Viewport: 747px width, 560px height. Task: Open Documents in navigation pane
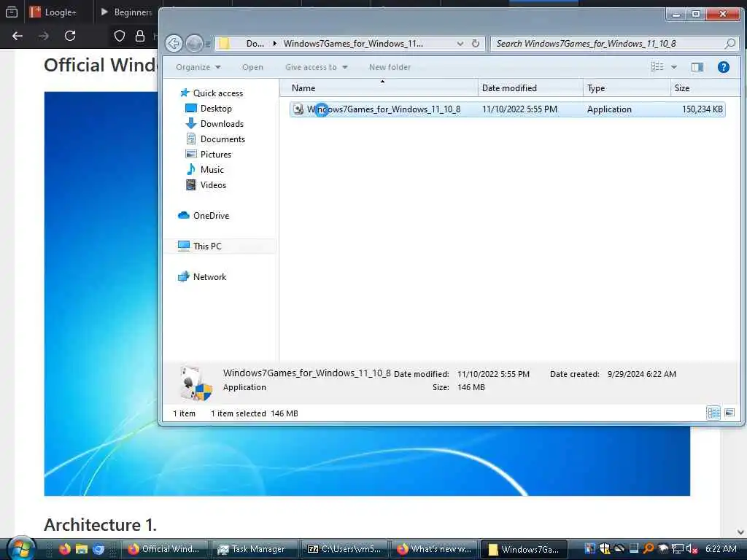[215, 139]
